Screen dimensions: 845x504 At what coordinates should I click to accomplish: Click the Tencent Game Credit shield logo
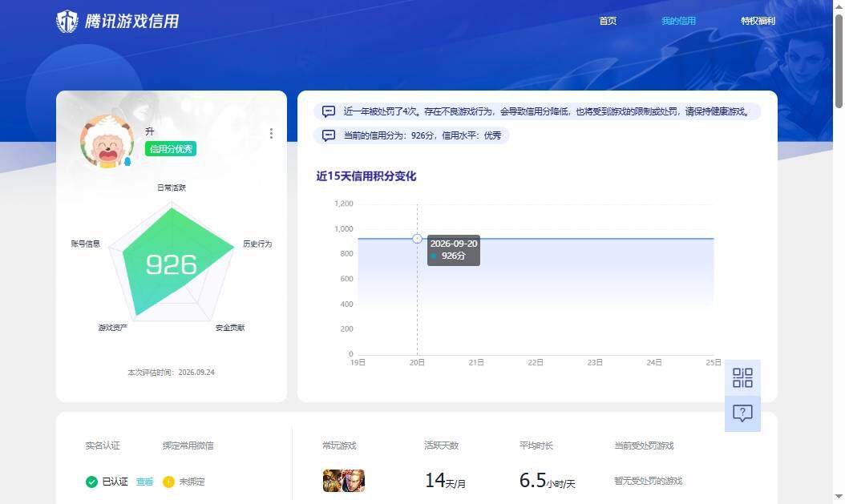(67, 22)
